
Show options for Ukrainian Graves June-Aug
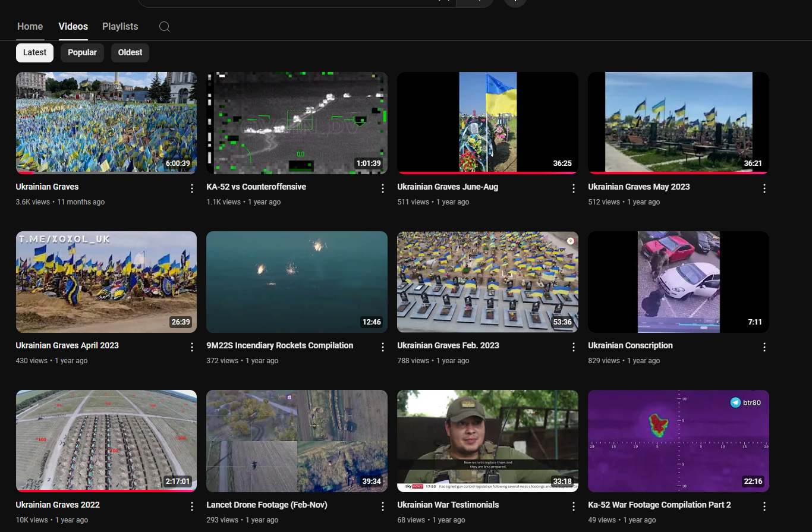[574, 188]
